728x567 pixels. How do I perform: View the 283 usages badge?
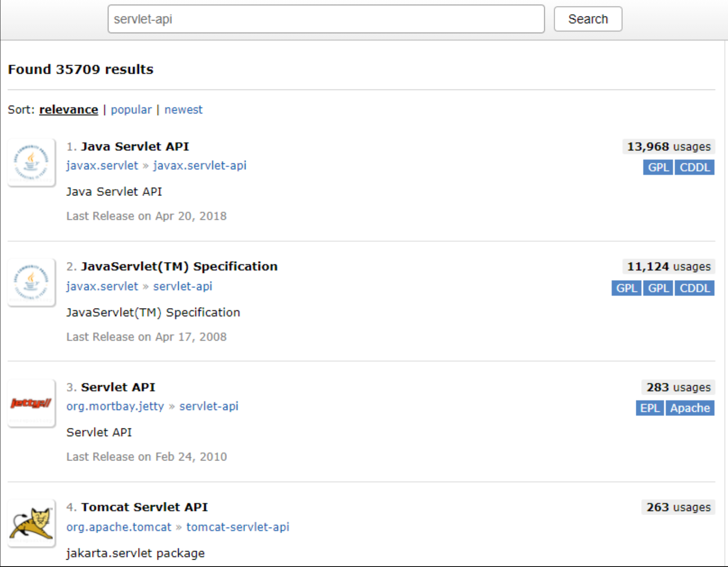pos(678,387)
